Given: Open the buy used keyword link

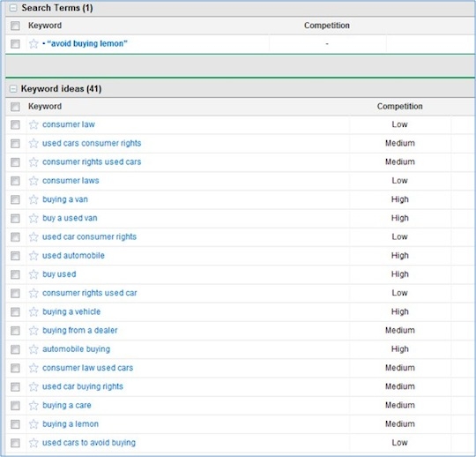Looking at the screenshot, I should point(59,274).
